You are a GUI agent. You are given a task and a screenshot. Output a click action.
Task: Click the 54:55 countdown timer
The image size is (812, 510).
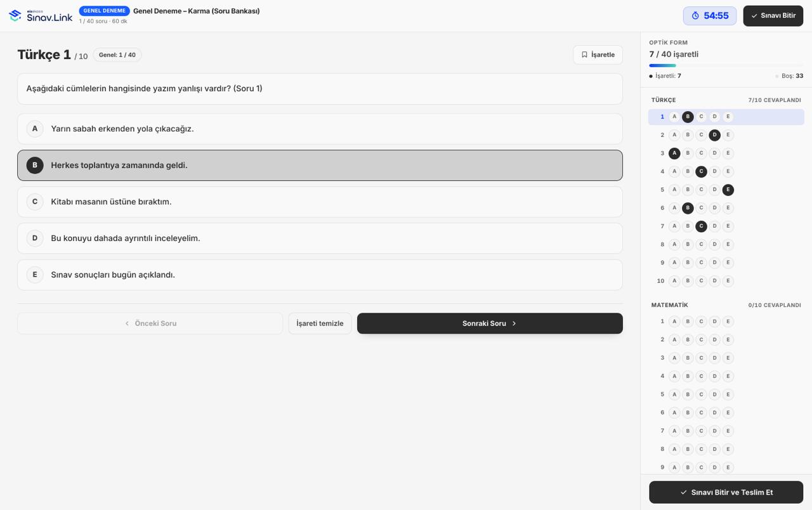[710, 16]
